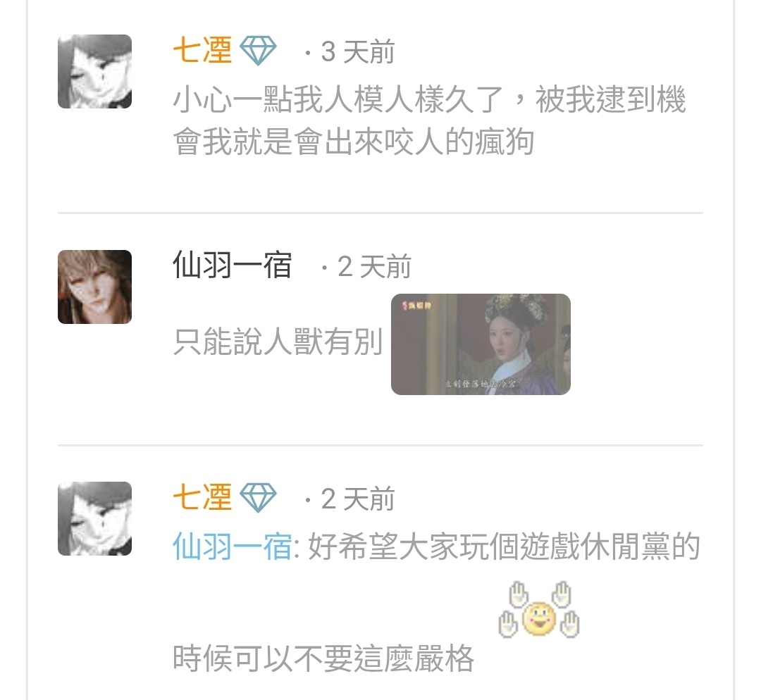Click the diamond badge in the last comment
The width and height of the screenshot is (761, 700).
click(x=258, y=498)
